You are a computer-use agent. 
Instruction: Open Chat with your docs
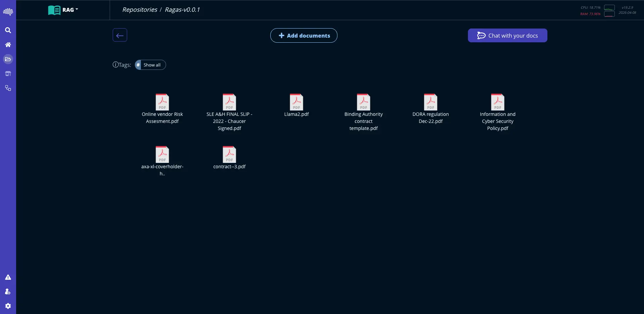[x=507, y=35]
